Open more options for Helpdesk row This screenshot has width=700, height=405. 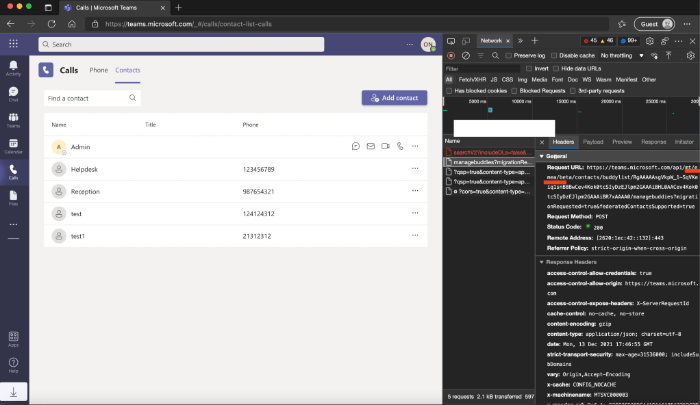click(415, 168)
